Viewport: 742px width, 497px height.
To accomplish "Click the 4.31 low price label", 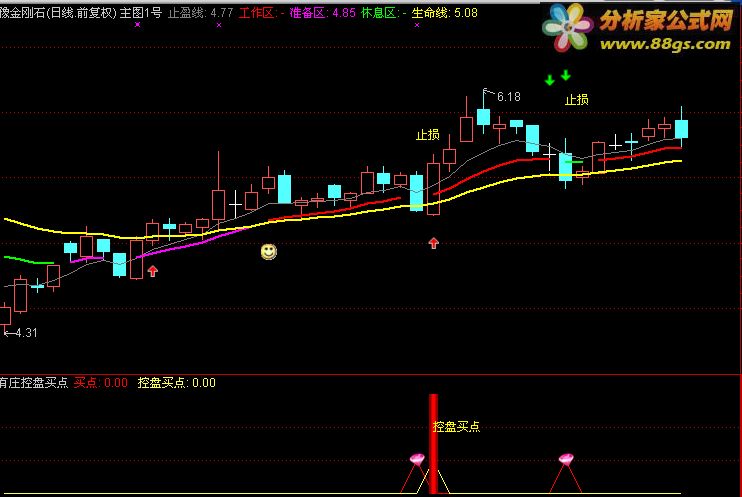I will [26, 333].
